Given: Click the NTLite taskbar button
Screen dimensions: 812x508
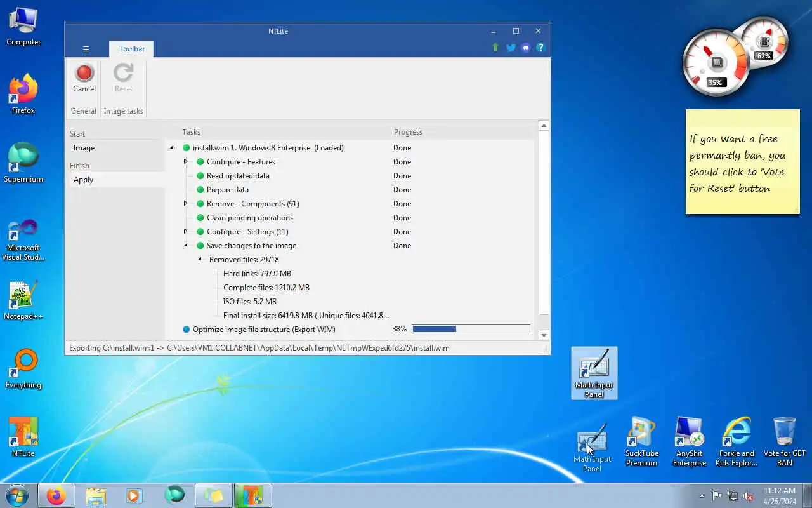Looking at the screenshot, I should pyautogui.click(x=252, y=495).
